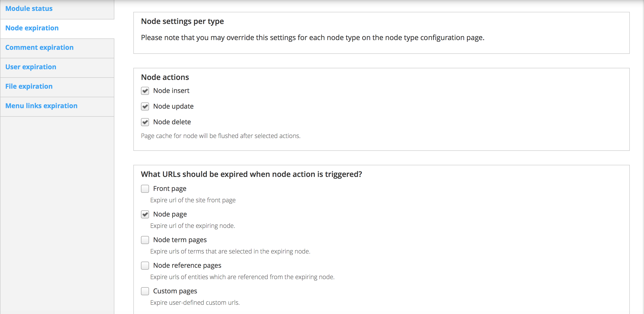The image size is (644, 314).
Task: Disable the Node update checkbox
Action: click(145, 106)
